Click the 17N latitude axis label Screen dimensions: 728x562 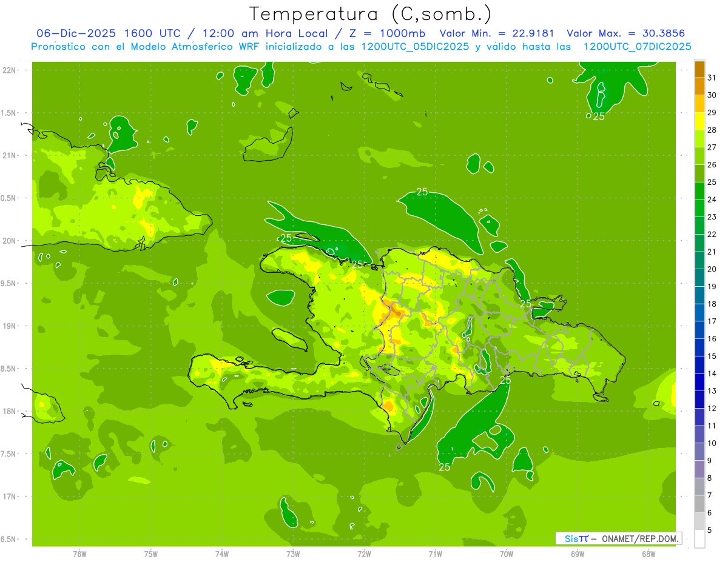pos(8,497)
